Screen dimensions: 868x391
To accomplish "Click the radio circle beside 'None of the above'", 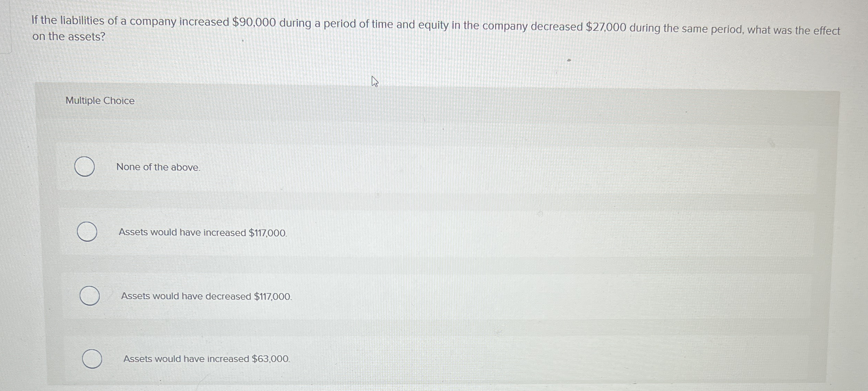I will pyautogui.click(x=85, y=167).
